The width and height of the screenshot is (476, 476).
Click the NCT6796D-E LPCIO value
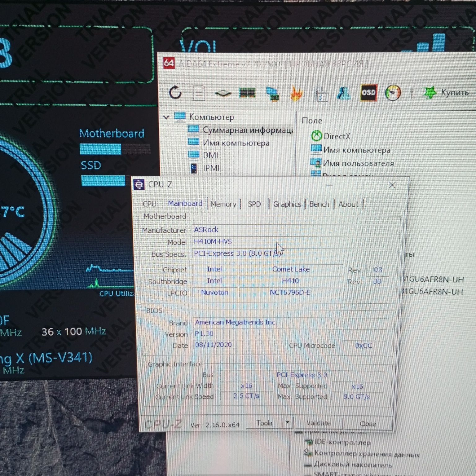pos(290,292)
